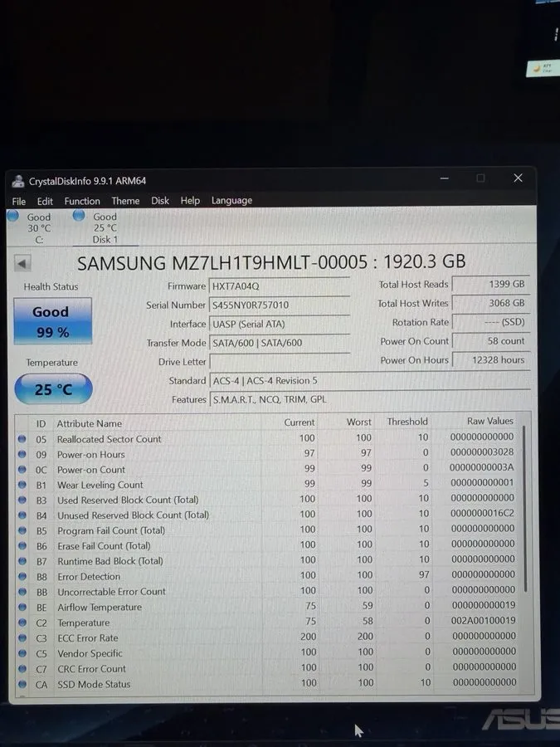
Task: Click Total Host Reads value 1399 GB
Action: click(490, 284)
